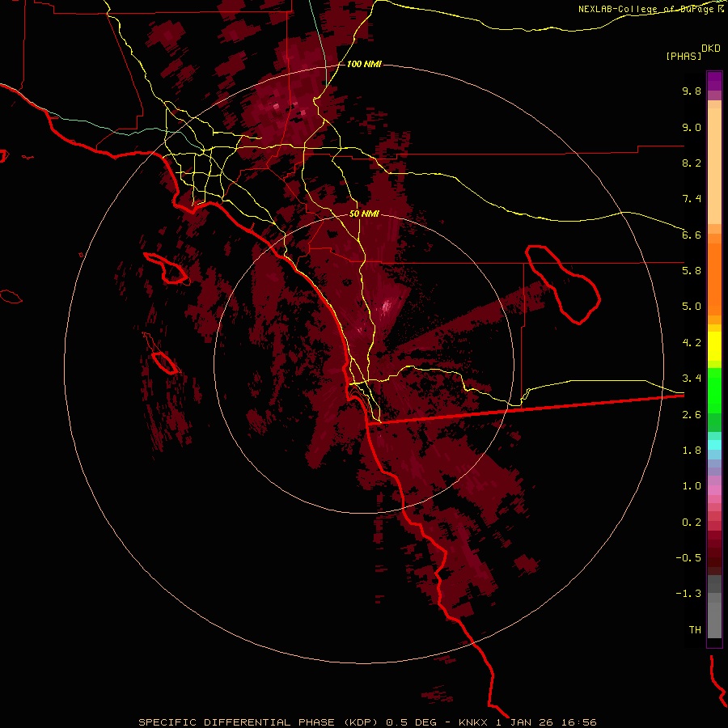Click the bright green segment of color bar
Viewport: 728px width, 728px height.
point(714,389)
